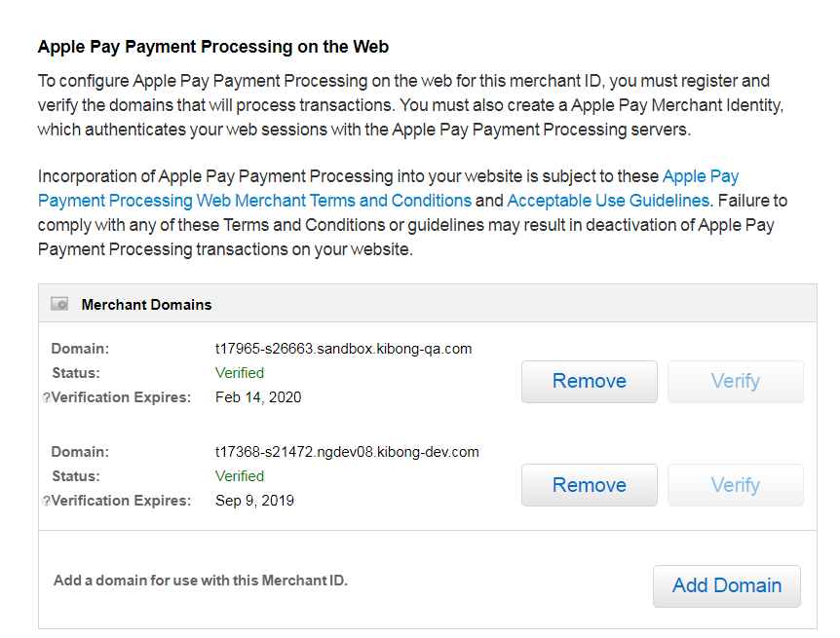This screenshot has width=840, height=638.
Task: Verify the t17965-s26663 domain
Action: [735, 381]
